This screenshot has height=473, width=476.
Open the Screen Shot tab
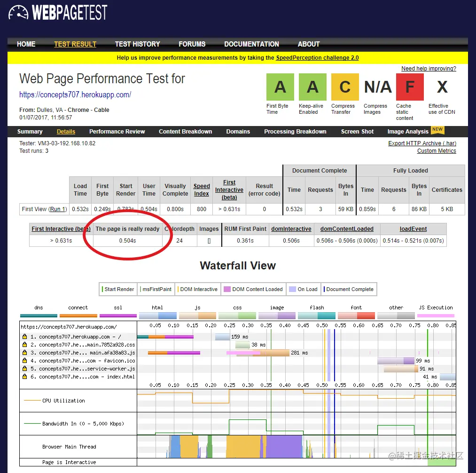(357, 132)
